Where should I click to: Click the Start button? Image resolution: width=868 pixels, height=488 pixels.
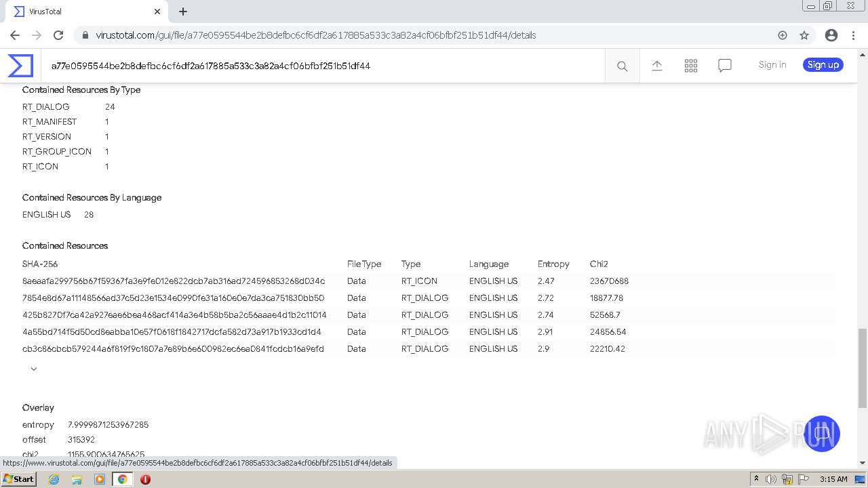[x=18, y=479]
